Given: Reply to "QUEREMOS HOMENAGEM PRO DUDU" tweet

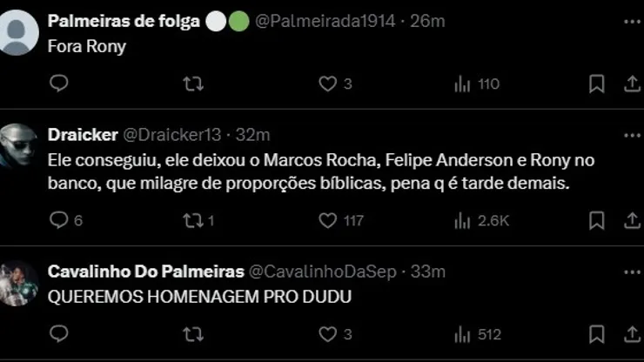Looking at the screenshot, I should coord(59,334).
